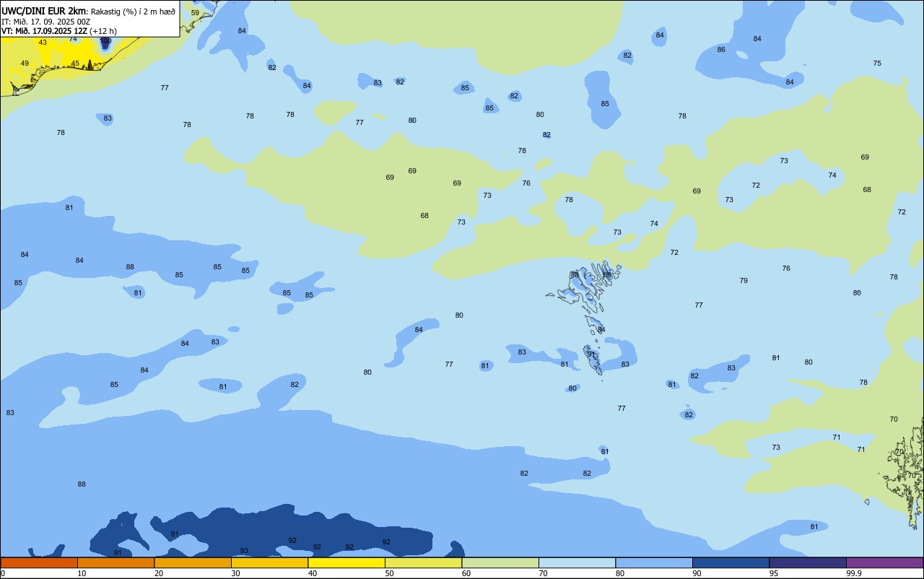Click the legend tick label '40'

click(x=313, y=573)
